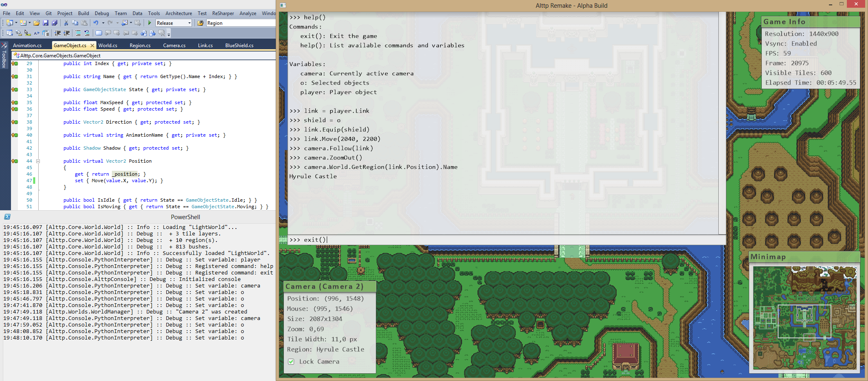Open the File menu
Viewport: 868px width, 381px height.
7,13
